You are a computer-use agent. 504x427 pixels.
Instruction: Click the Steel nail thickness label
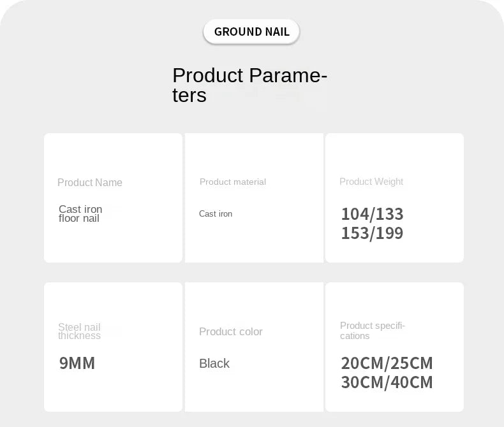coord(79,331)
